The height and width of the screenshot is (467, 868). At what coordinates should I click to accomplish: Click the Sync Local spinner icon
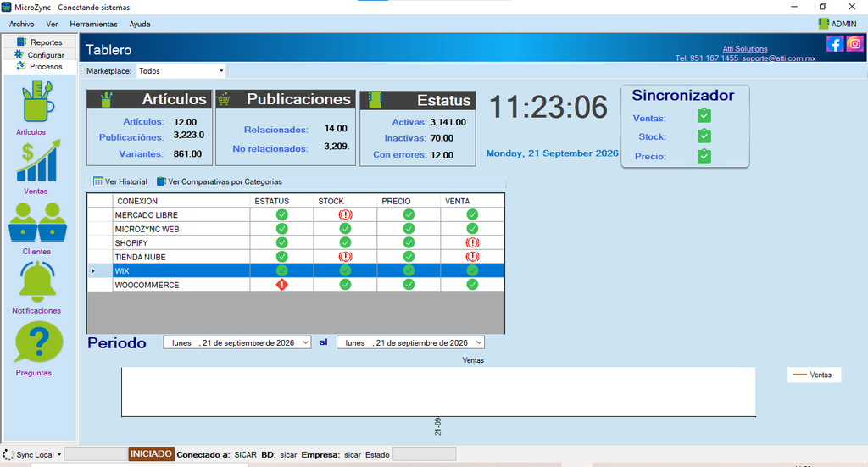tap(8, 455)
